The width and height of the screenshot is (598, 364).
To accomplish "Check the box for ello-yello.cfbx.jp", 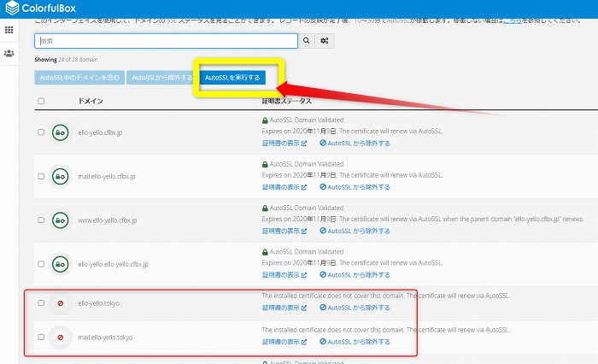I will tap(41, 132).
